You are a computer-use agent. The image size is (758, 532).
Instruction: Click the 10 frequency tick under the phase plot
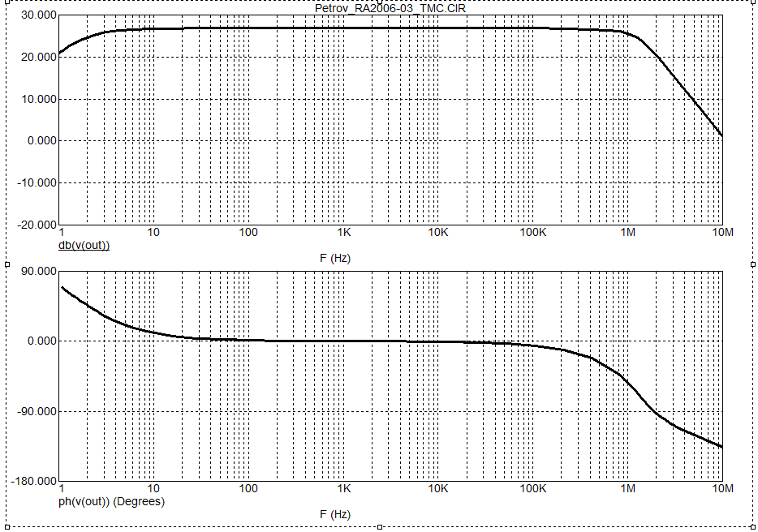coord(153,488)
